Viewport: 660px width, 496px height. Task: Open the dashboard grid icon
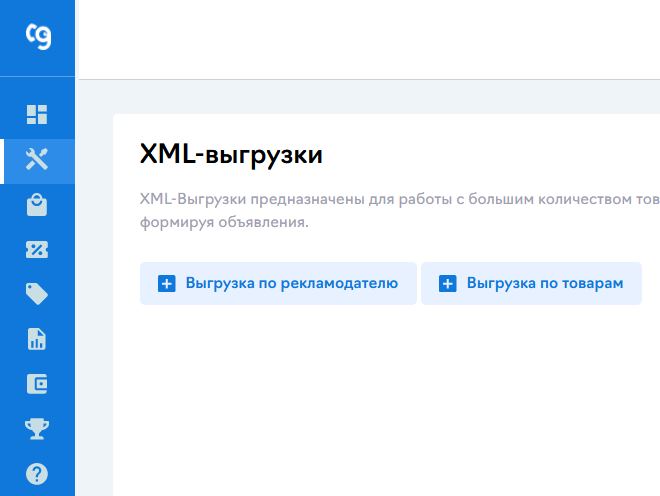[x=37, y=114]
